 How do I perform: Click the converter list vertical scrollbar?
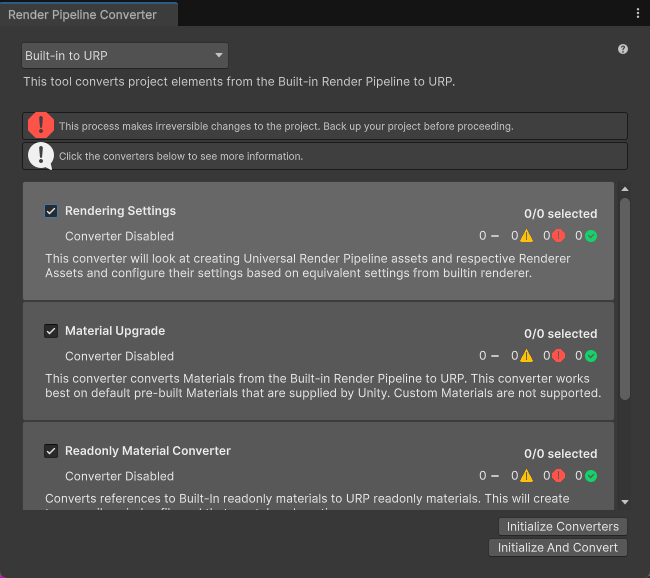click(x=625, y=300)
